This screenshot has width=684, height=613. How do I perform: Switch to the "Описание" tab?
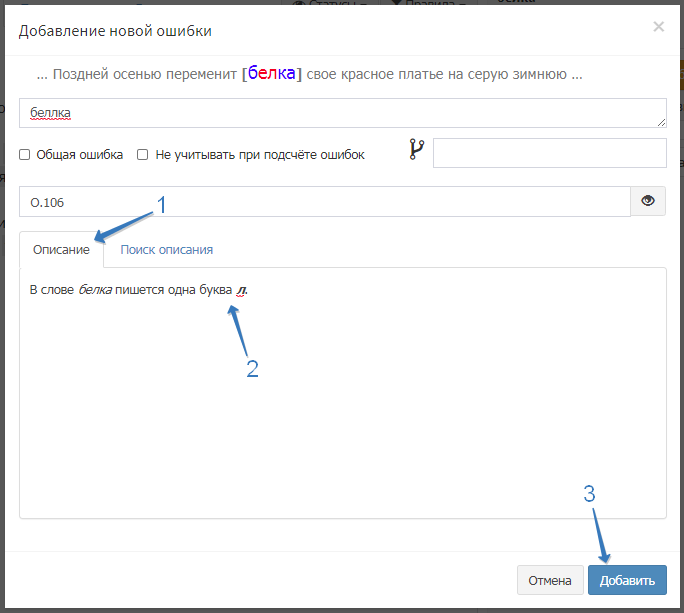click(x=61, y=249)
